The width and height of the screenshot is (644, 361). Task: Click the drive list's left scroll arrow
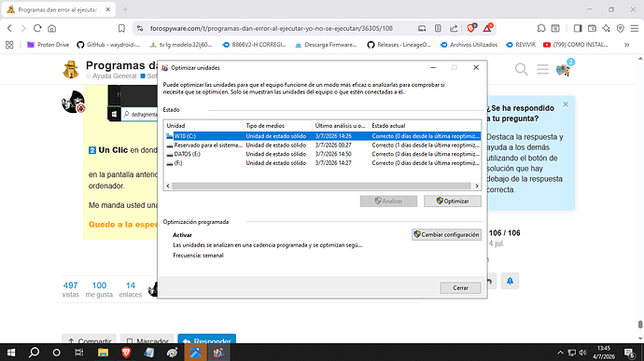point(168,186)
